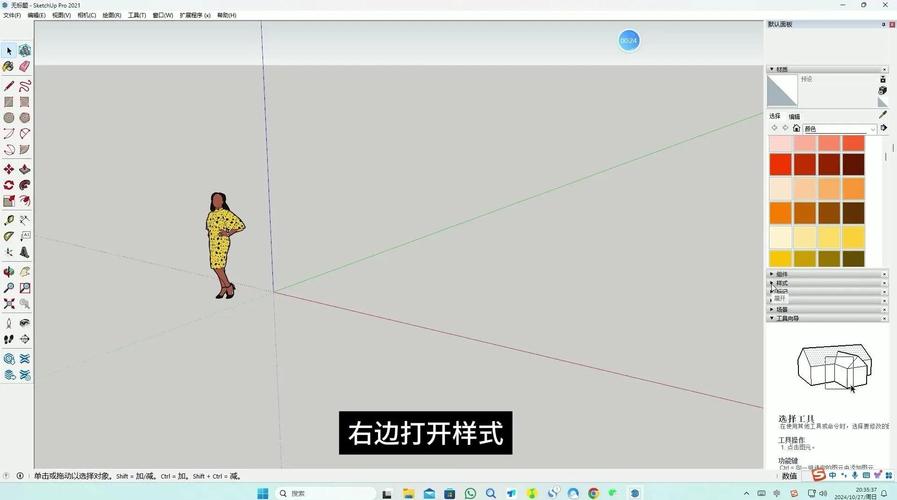
Task: Click the Zoom Extents tool
Action: [x=9, y=304]
